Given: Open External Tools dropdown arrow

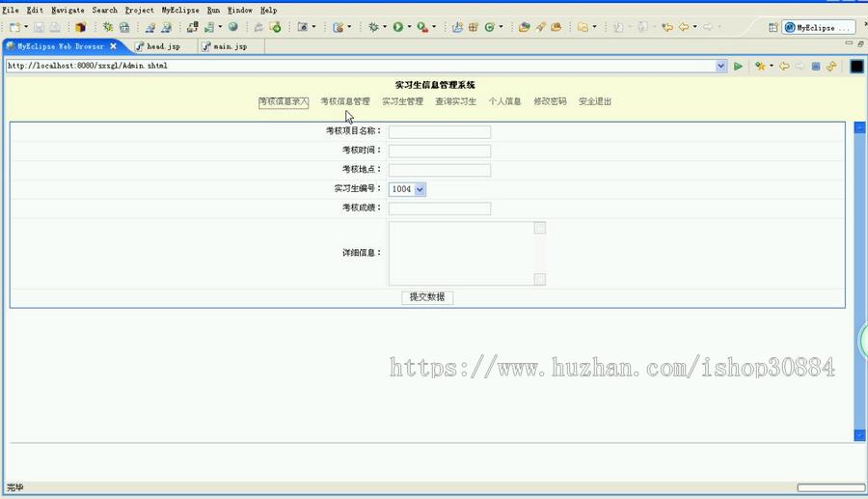Looking at the screenshot, I should [x=433, y=27].
